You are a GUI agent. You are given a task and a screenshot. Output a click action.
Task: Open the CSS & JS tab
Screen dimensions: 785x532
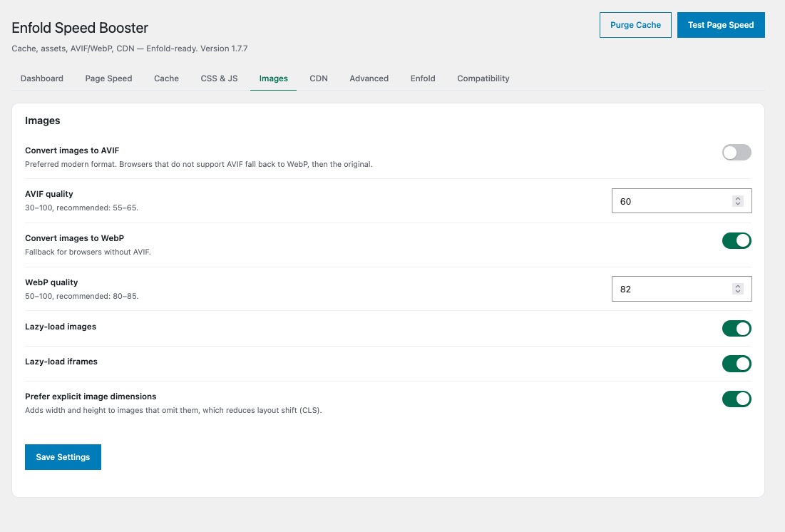[220, 78]
